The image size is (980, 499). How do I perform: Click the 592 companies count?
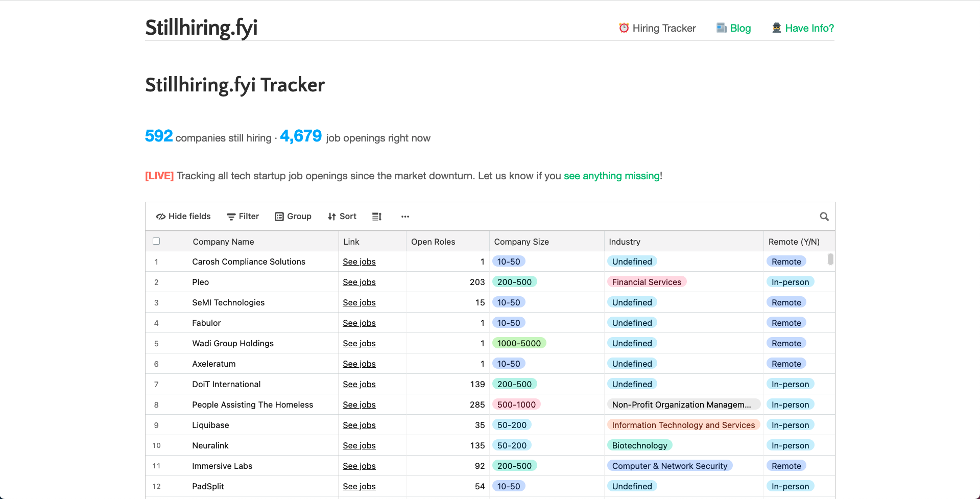coord(159,136)
